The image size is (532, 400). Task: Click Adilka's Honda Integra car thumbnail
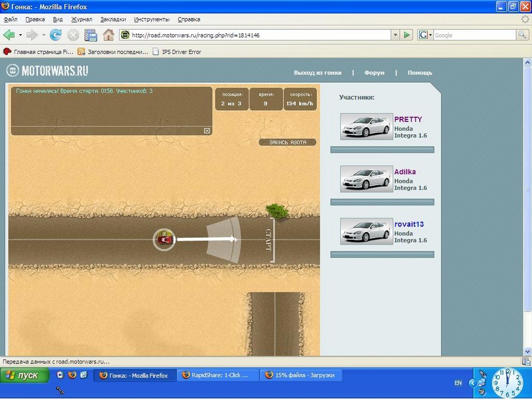(367, 179)
